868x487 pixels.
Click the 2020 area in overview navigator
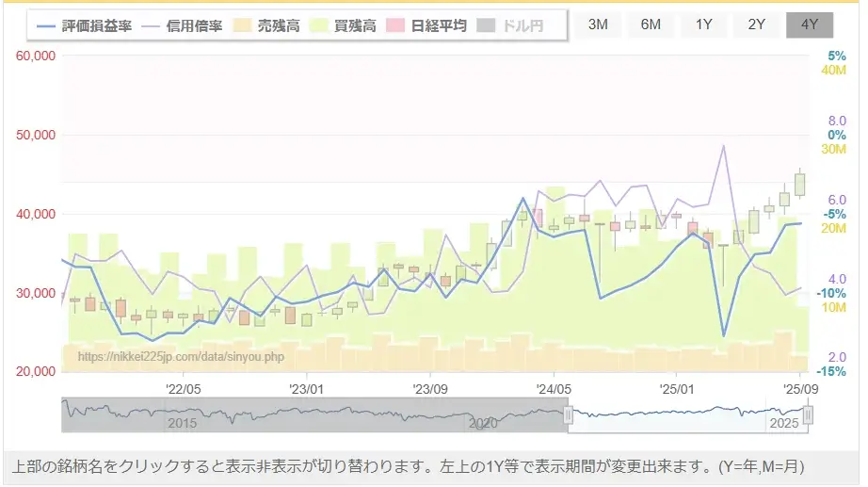pyautogui.click(x=482, y=423)
